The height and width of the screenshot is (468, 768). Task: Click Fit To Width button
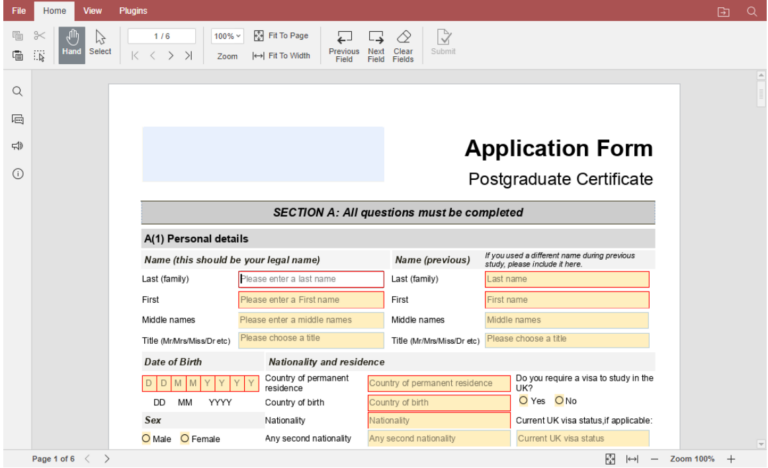tap(281, 56)
